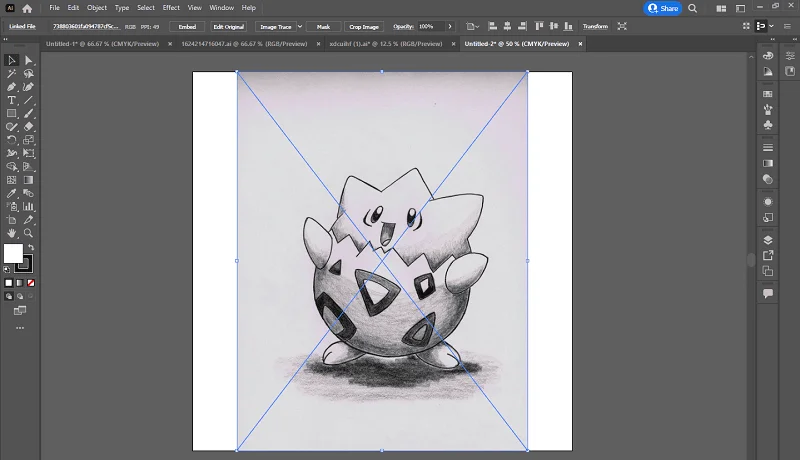Image resolution: width=800 pixels, height=460 pixels.
Task: Change screen mode button
Action: 20,311
